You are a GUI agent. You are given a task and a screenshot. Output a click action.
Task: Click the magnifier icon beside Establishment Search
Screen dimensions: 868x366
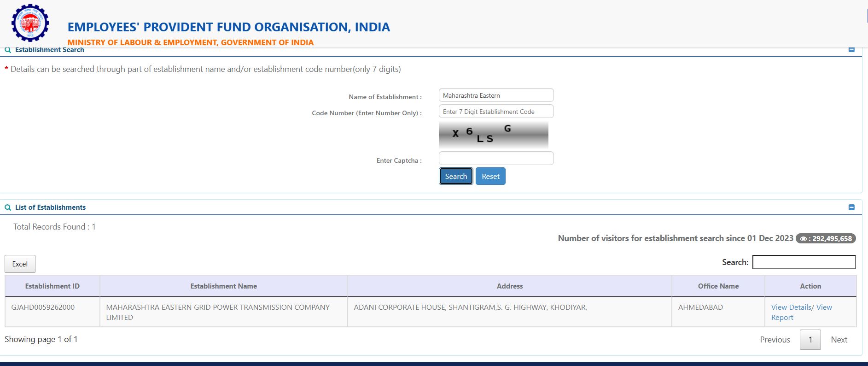pos(8,50)
